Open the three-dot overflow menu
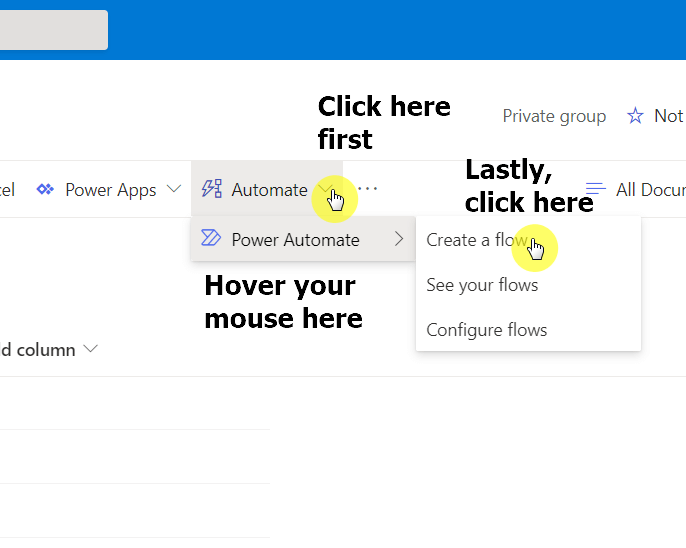This screenshot has width=686, height=548. [x=368, y=189]
